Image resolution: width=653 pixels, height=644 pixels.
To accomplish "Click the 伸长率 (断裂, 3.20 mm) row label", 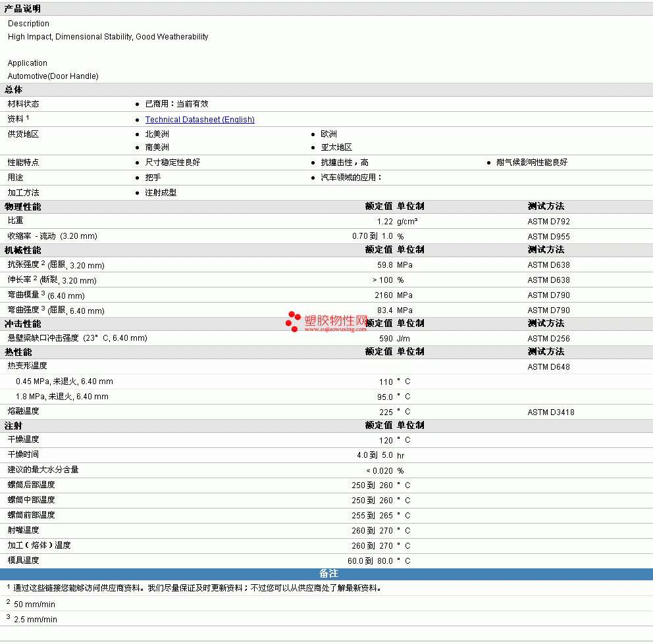I will click(x=52, y=280).
